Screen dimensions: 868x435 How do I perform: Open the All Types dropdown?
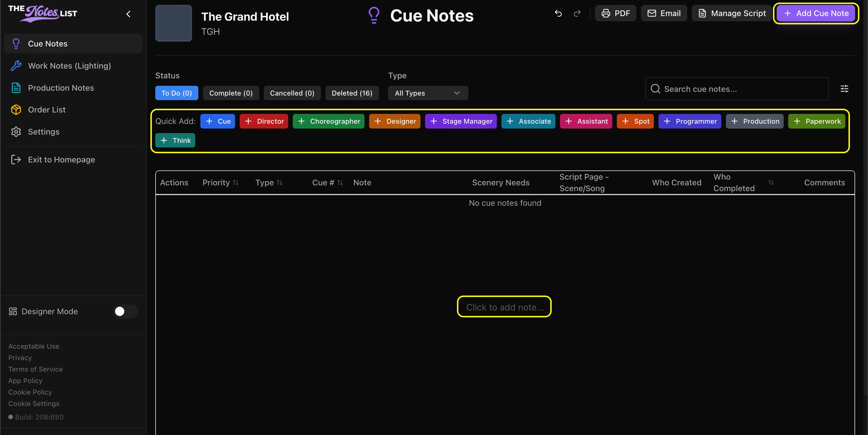click(x=428, y=93)
